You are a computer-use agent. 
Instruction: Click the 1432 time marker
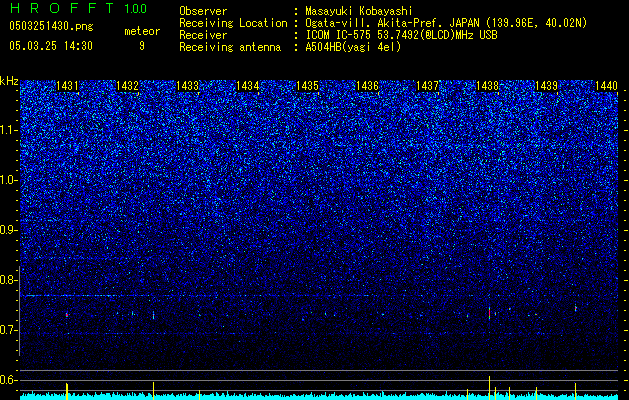coord(127,86)
